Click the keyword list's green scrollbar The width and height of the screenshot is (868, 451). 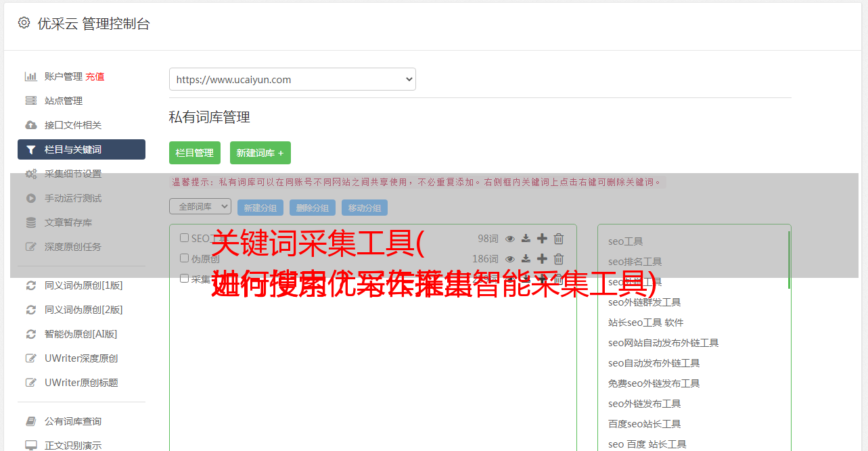pos(789,260)
